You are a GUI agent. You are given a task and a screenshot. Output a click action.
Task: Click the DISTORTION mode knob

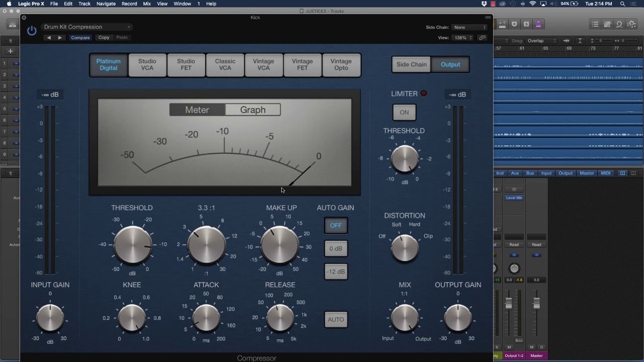pyautogui.click(x=405, y=248)
